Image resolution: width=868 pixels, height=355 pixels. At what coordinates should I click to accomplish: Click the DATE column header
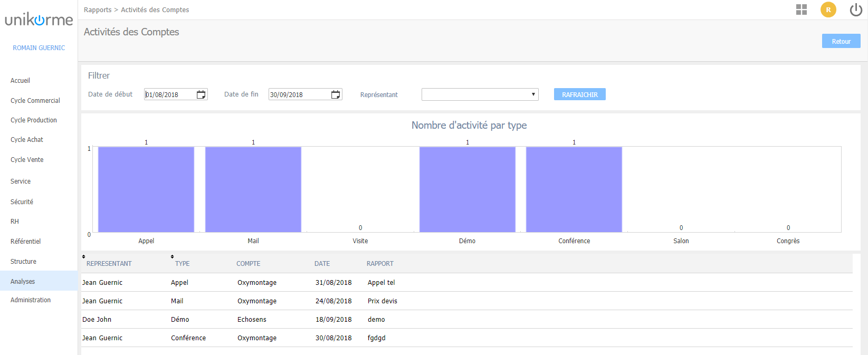pos(322,264)
